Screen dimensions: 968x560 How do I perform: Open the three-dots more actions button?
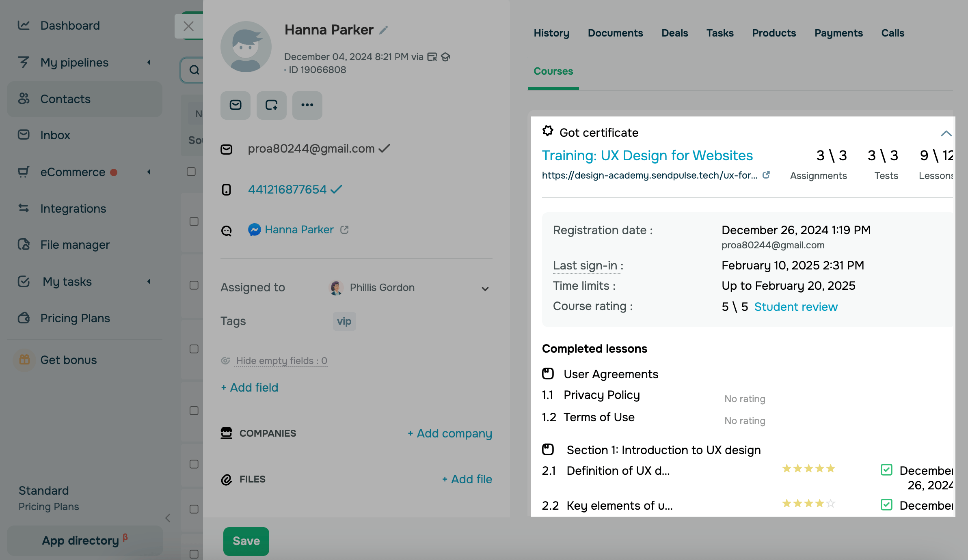coord(307,105)
